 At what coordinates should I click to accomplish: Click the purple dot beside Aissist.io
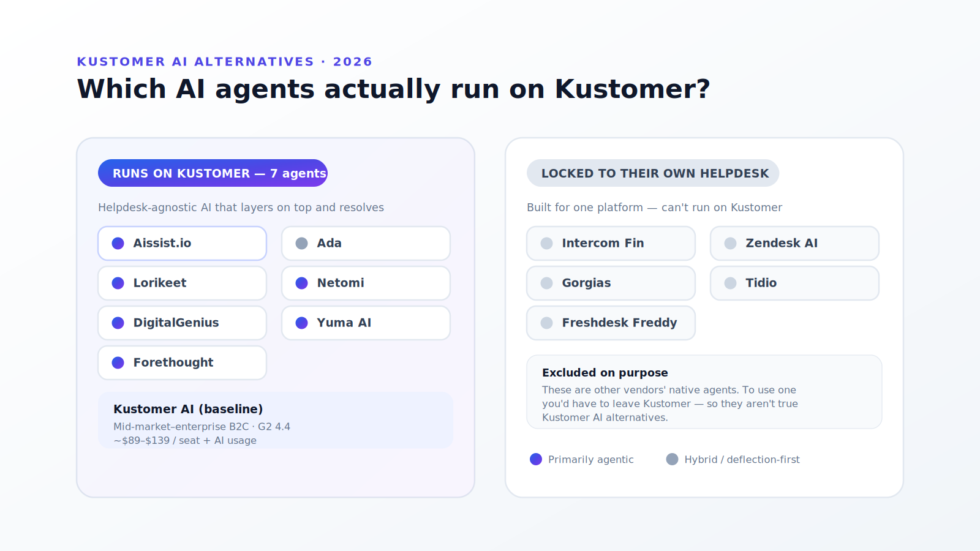(118, 244)
